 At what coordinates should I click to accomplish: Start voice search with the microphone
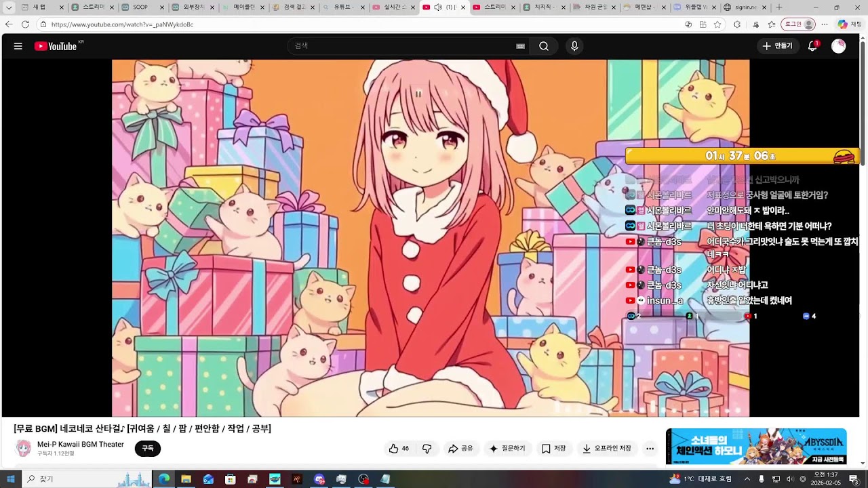click(x=574, y=46)
